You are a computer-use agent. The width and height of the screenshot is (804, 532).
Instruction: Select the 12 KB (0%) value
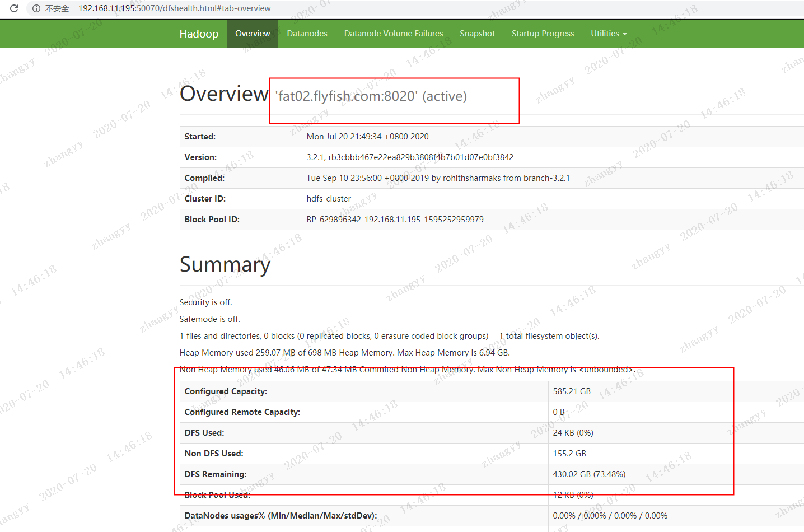pos(573,495)
